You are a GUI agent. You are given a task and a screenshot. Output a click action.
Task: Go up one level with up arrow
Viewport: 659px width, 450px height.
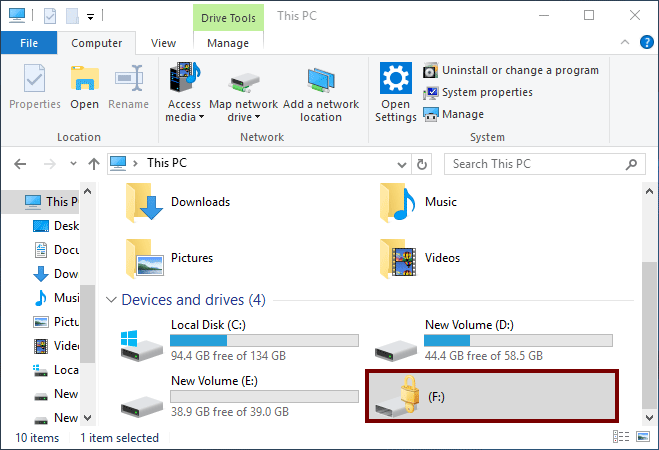tap(94, 164)
